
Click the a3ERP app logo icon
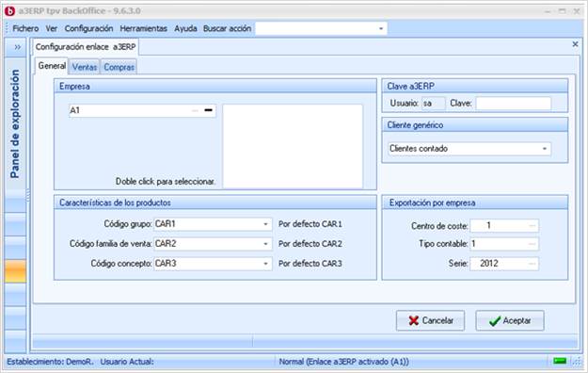(x=9, y=11)
